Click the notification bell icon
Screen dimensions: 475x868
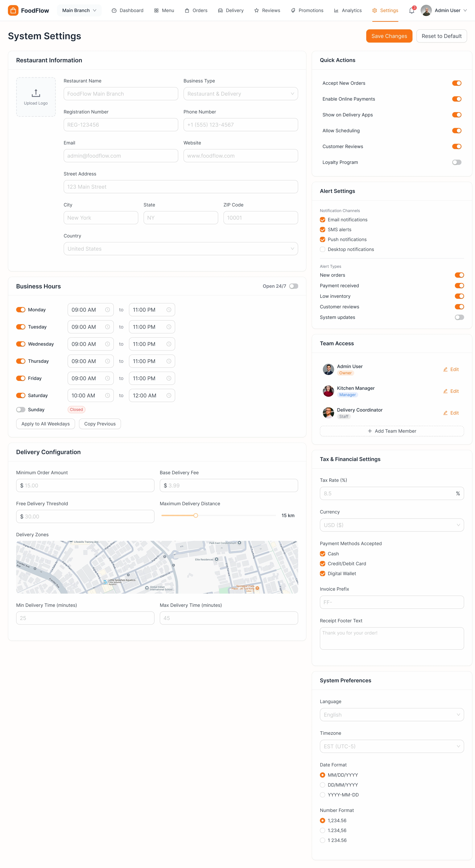(x=411, y=11)
